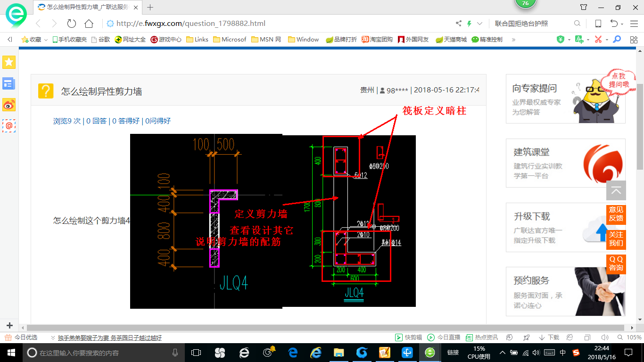
Task: Click the address bar URL field
Action: tap(278, 24)
